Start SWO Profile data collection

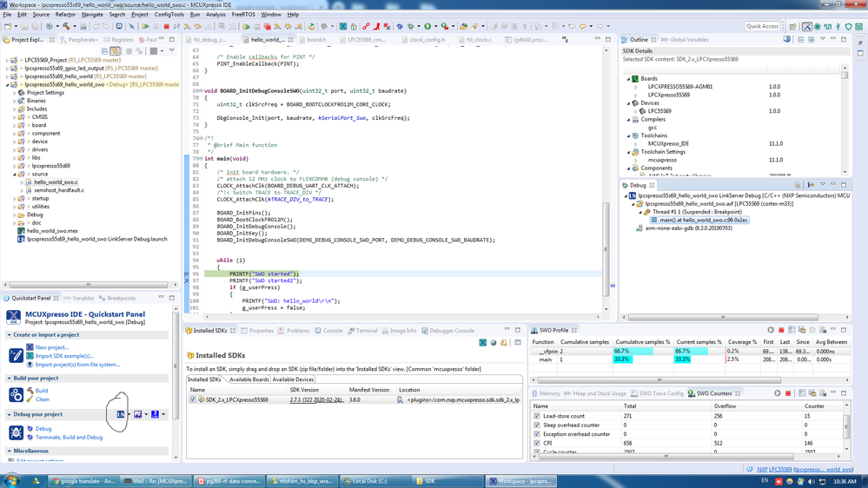click(x=770, y=331)
